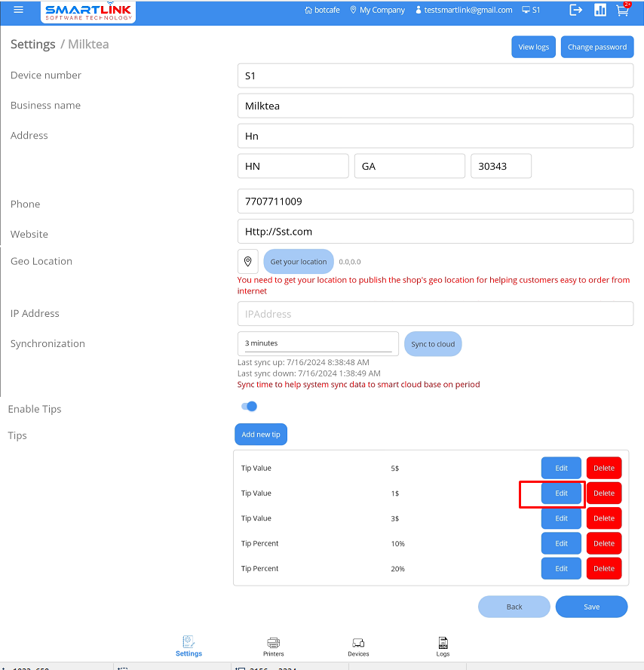
Task: Expand the synchronization interval dropdown
Action: [317, 343]
